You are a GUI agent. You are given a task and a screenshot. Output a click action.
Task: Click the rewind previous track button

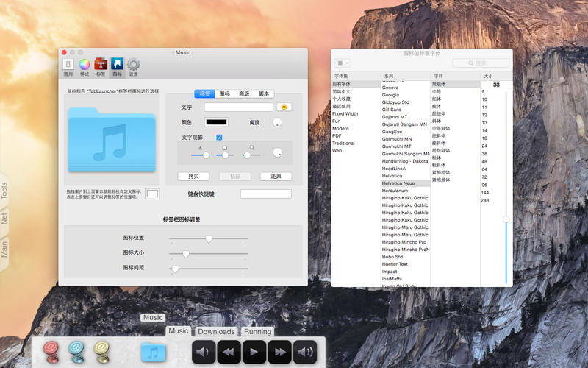pos(229,352)
